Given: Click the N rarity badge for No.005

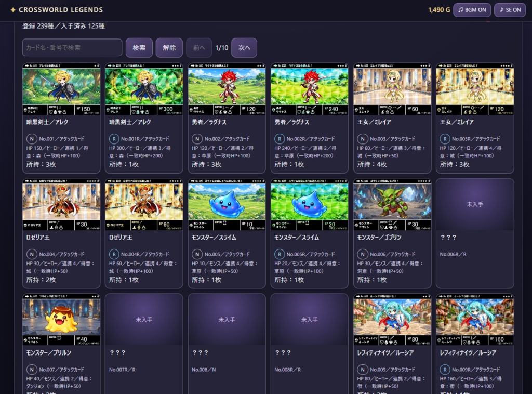Looking at the screenshot, I should click(x=197, y=254).
